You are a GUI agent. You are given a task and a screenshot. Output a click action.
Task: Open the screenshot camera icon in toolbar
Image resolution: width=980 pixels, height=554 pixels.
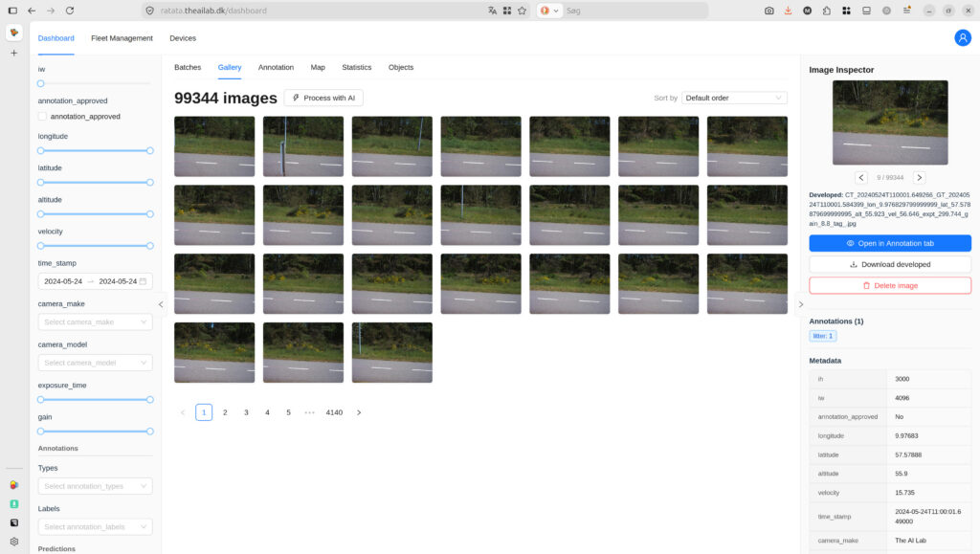point(769,11)
